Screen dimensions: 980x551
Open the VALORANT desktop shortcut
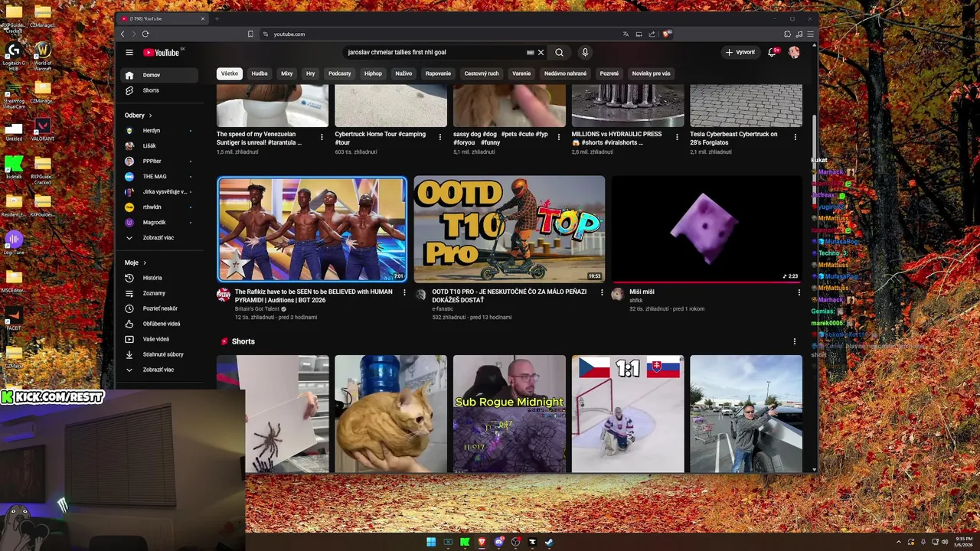tap(43, 129)
